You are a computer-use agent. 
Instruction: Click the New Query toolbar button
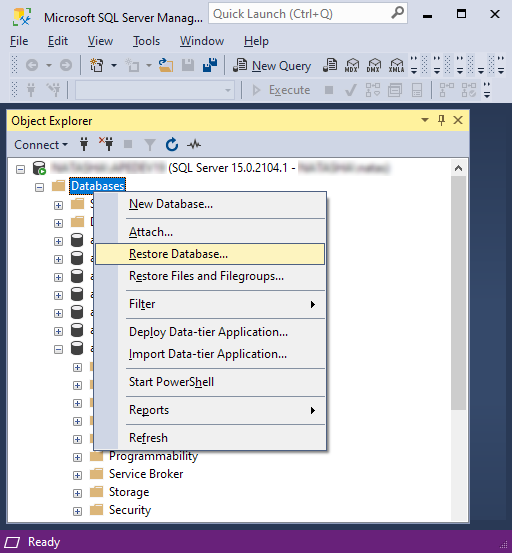point(272,66)
